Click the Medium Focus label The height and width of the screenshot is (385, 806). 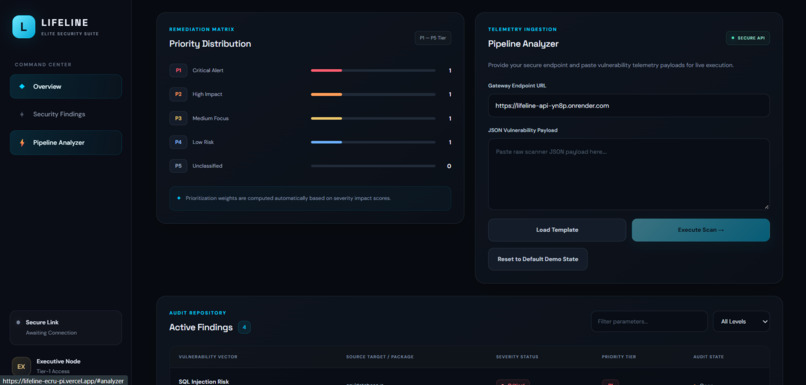click(210, 118)
